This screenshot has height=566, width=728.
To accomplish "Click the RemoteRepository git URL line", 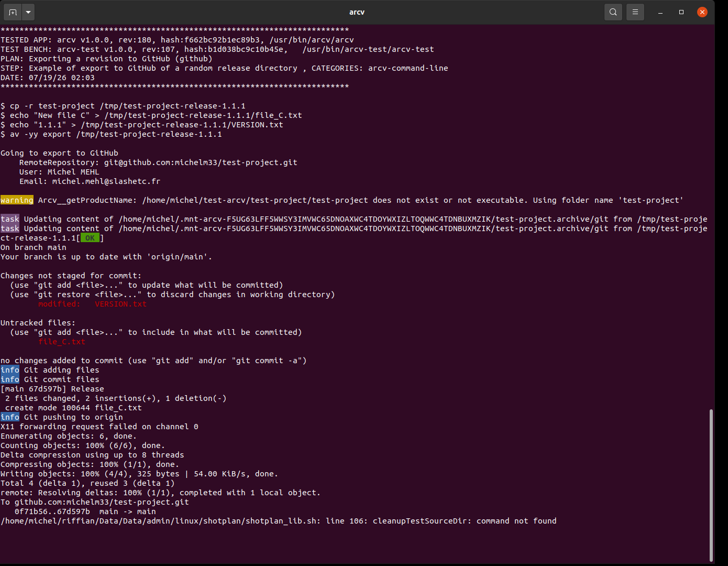I will [x=158, y=162].
